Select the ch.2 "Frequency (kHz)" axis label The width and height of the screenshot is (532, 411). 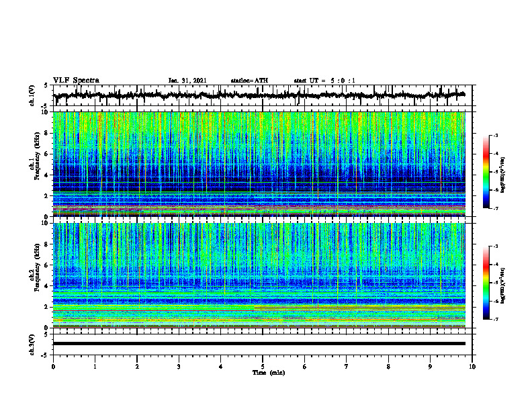[38, 267]
